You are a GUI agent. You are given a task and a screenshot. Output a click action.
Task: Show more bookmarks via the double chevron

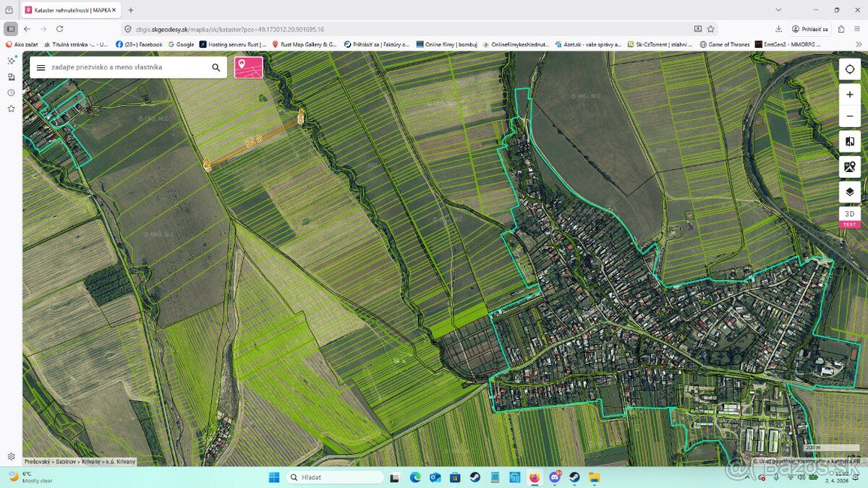coord(858,44)
